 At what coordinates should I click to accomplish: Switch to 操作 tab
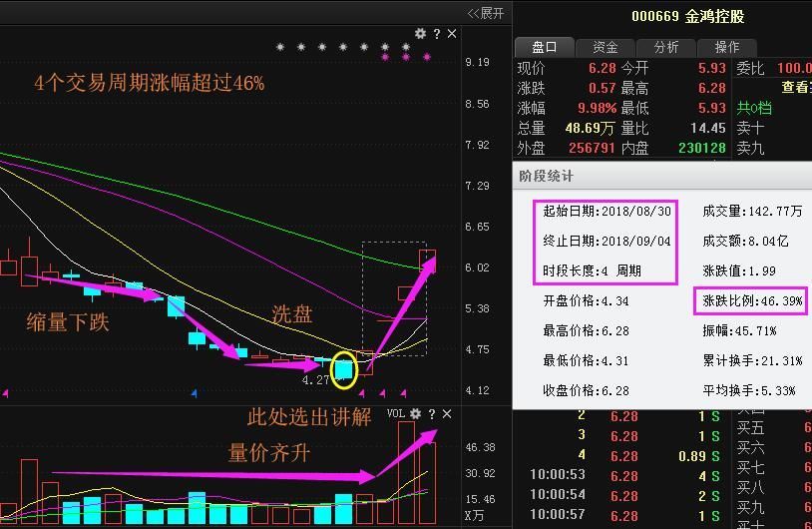[x=727, y=47]
